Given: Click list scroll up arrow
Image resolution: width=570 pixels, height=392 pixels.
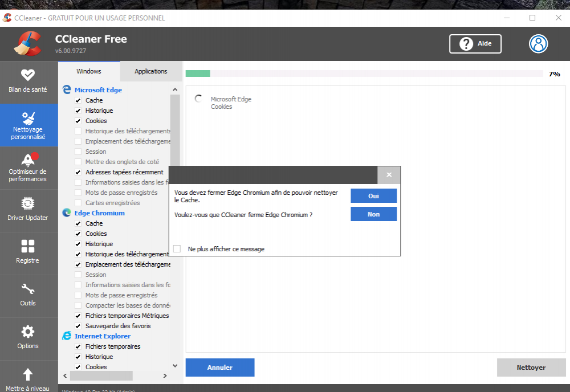Looking at the screenshot, I should [175, 89].
